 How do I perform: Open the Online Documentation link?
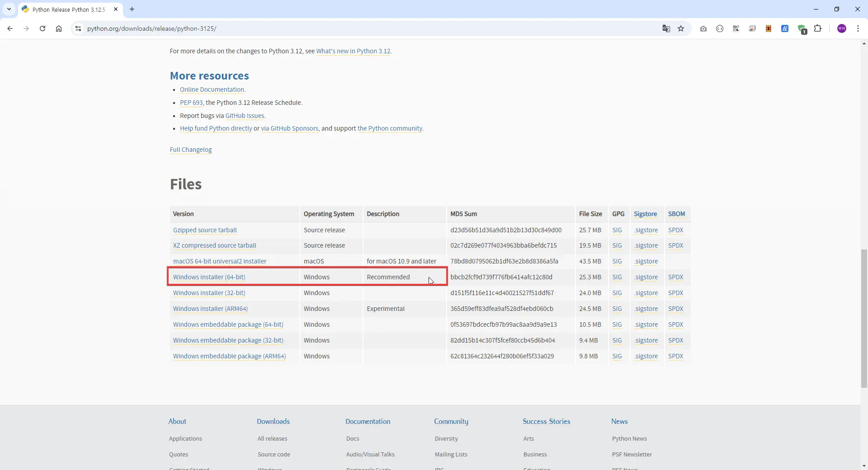click(212, 89)
